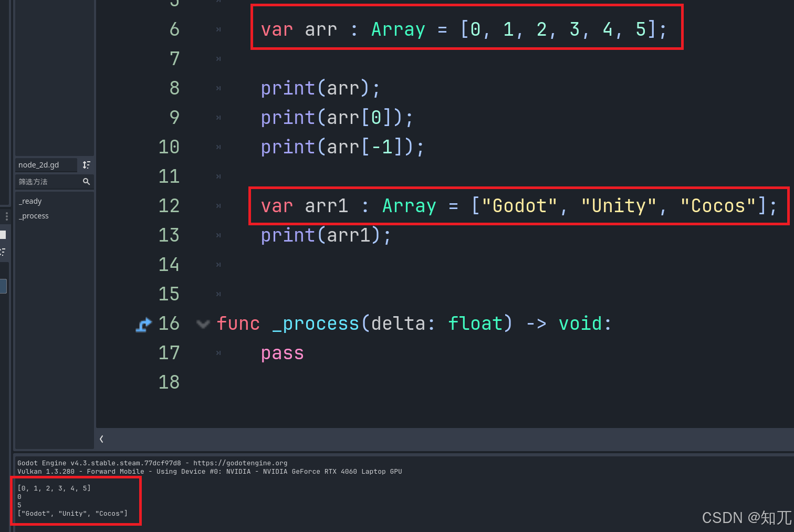The width and height of the screenshot is (794, 532).
Task: Select the _process method in the methods panel
Action: coord(34,215)
